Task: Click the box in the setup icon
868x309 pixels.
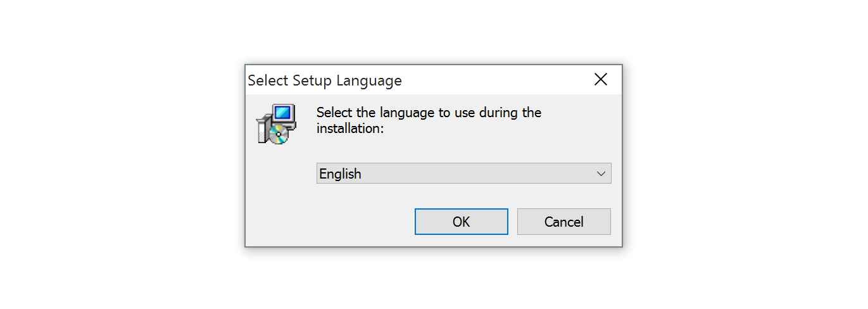Action: 264,129
